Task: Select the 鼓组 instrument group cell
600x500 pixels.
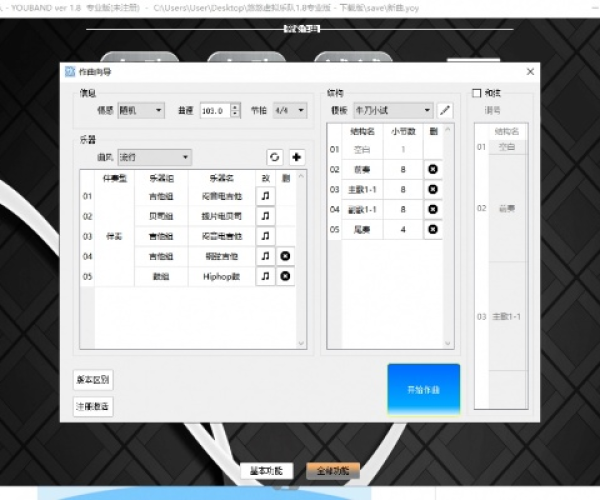Action: (161, 276)
